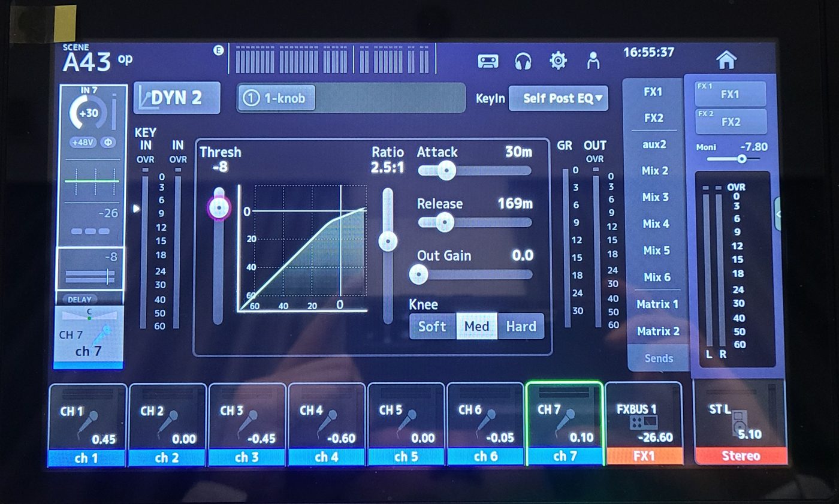Image resolution: width=839 pixels, height=504 pixels.
Task: Select FX1 in the Sends list
Action: coord(653,92)
